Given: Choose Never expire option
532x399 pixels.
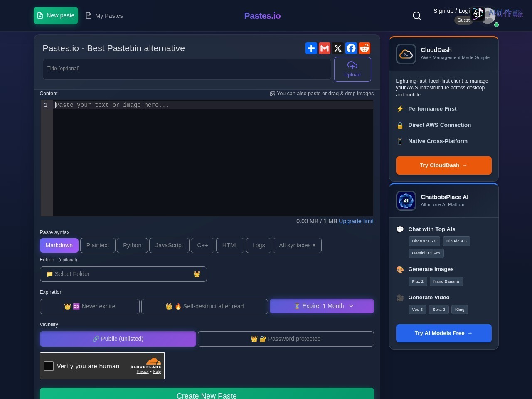Looking at the screenshot, I should 90,306.
